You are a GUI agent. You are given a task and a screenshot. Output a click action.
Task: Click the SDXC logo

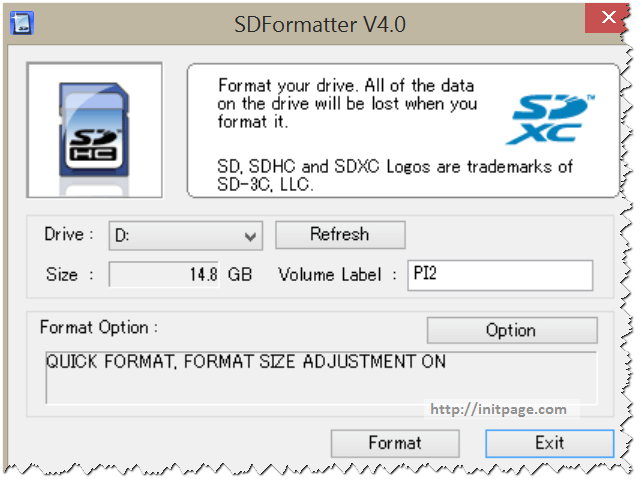tap(549, 119)
